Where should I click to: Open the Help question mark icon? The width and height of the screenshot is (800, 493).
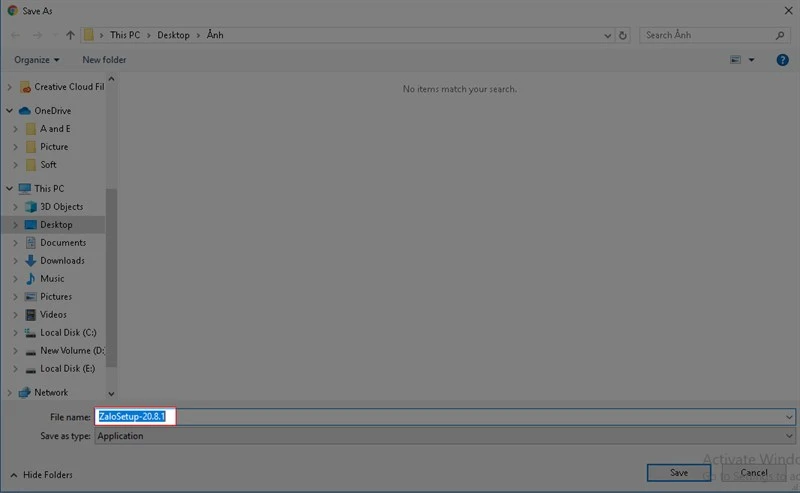tap(782, 60)
